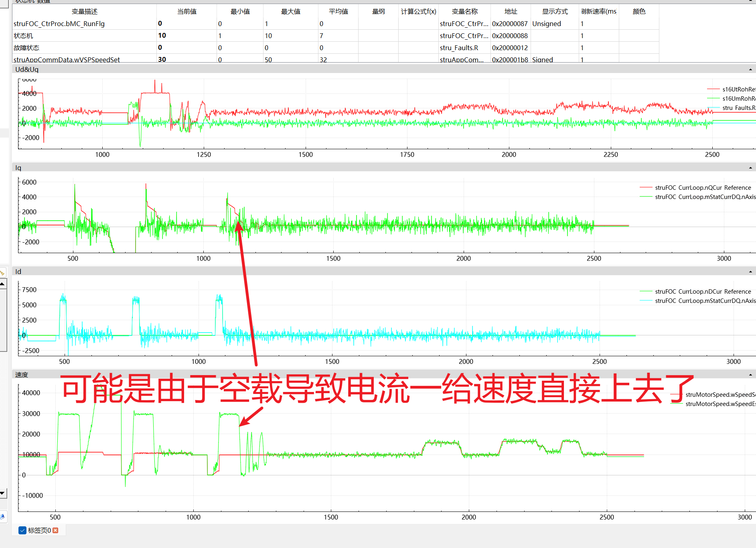Click the color cell of 故障状态 row
This screenshot has height=548, width=756.
(639, 48)
